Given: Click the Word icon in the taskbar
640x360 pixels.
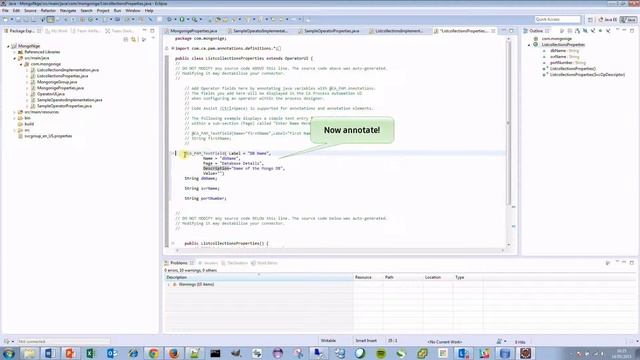Looking at the screenshot, I should click(x=49, y=353).
